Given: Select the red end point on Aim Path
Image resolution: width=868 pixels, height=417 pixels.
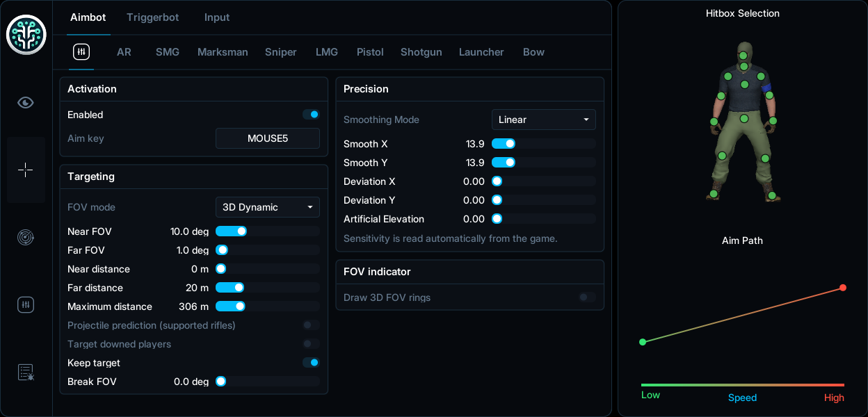Looking at the screenshot, I should 843,288.
